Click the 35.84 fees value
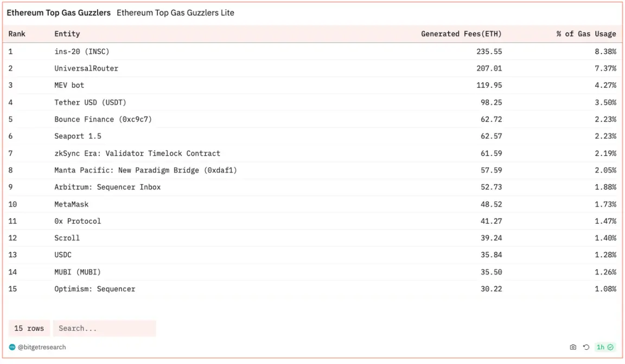The image size is (625, 364). click(x=491, y=255)
